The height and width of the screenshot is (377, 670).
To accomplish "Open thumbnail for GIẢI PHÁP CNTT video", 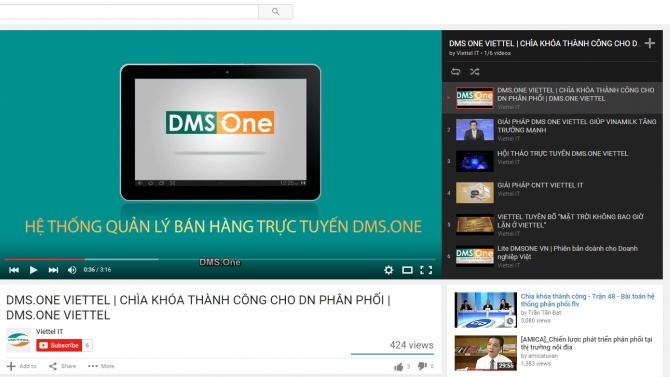I will click(474, 193).
